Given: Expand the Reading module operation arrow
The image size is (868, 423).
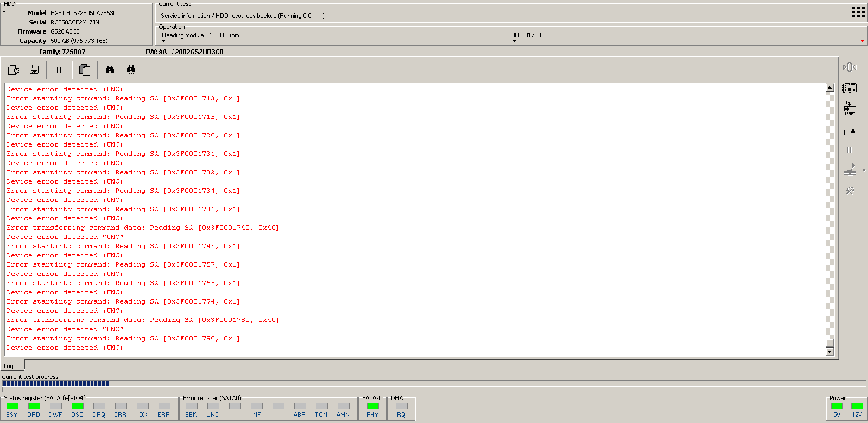Looking at the screenshot, I should click(x=163, y=41).
